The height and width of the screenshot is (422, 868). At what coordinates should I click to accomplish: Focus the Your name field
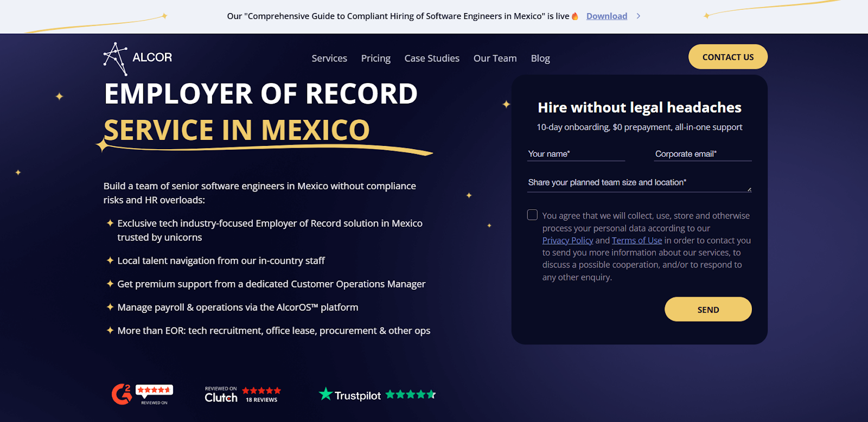[x=576, y=154]
